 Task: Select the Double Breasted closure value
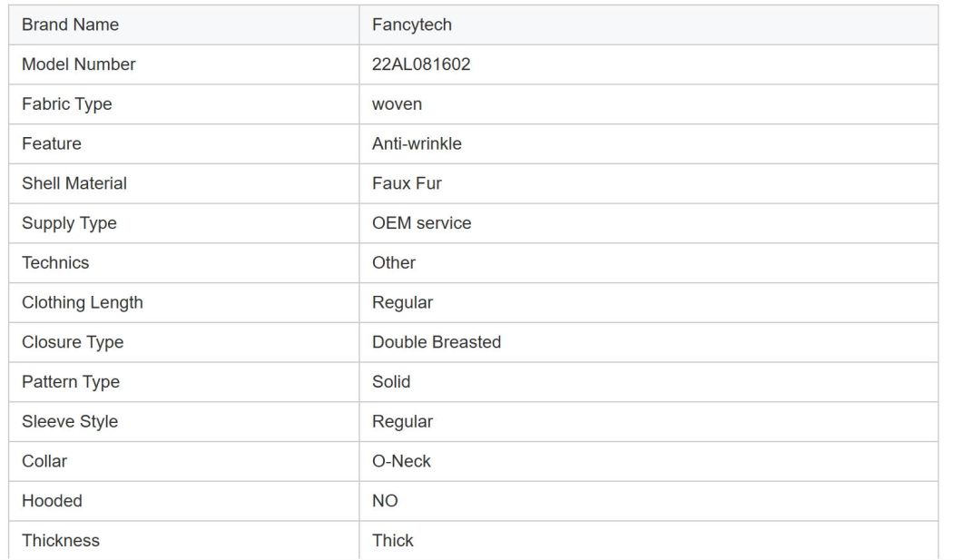[x=437, y=341]
